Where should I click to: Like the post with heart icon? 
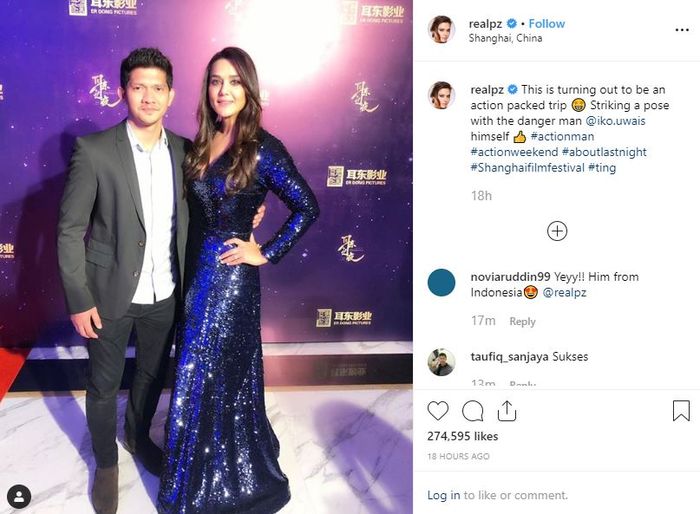tap(438, 411)
